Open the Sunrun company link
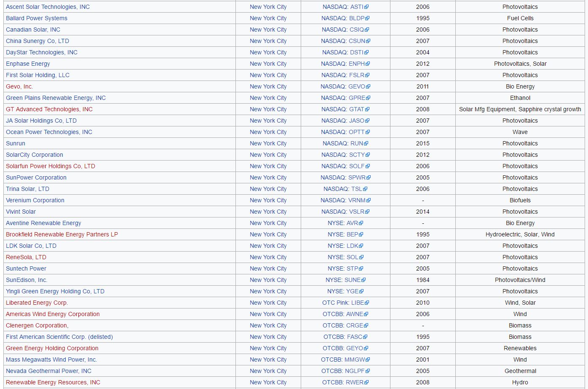Viewport: 588px width, 389px height. [16, 143]
